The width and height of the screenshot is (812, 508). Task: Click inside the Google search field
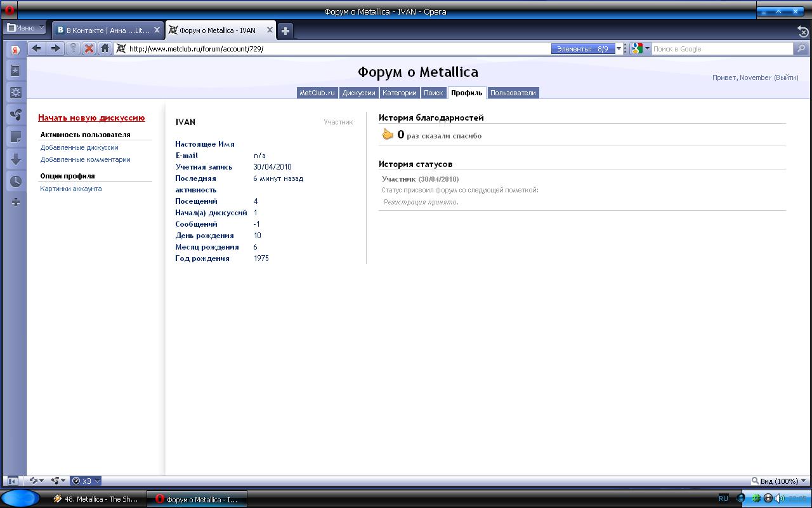coord(720,49)
